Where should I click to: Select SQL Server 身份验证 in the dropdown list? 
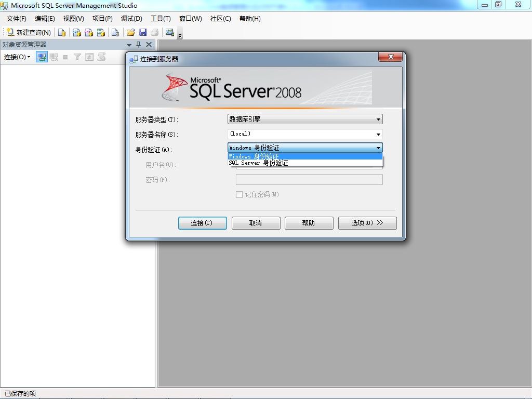(x=305, y=163)
